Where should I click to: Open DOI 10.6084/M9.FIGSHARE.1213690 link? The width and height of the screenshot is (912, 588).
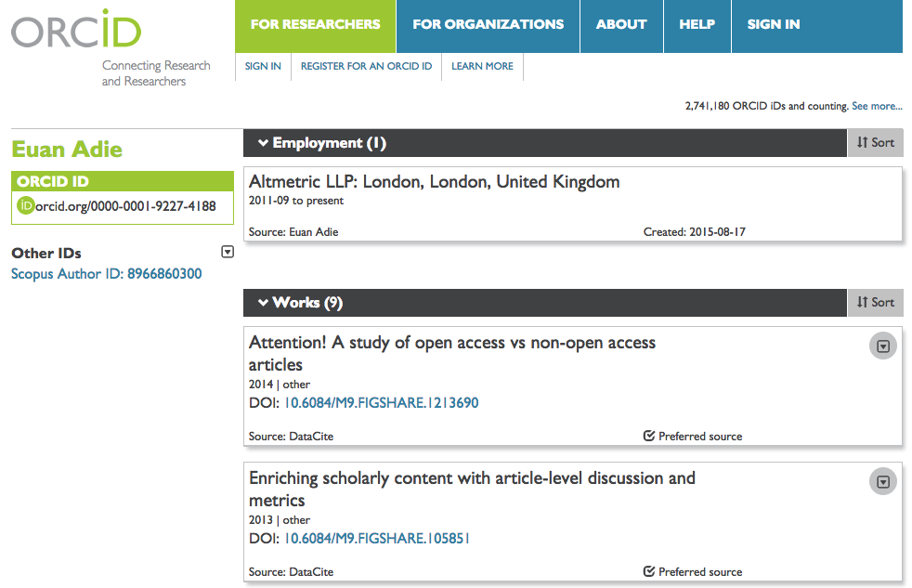pyautogui.click(x=381, y=402)
